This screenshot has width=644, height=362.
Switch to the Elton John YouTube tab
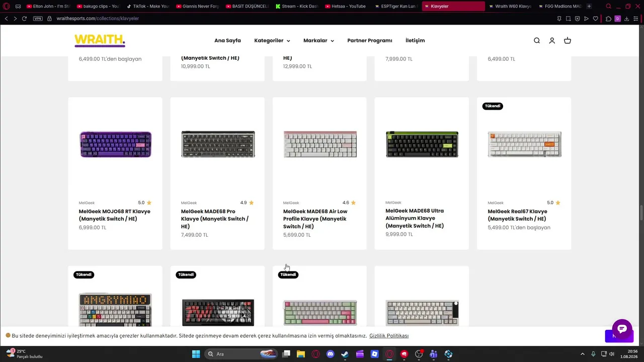click(48, 7)
